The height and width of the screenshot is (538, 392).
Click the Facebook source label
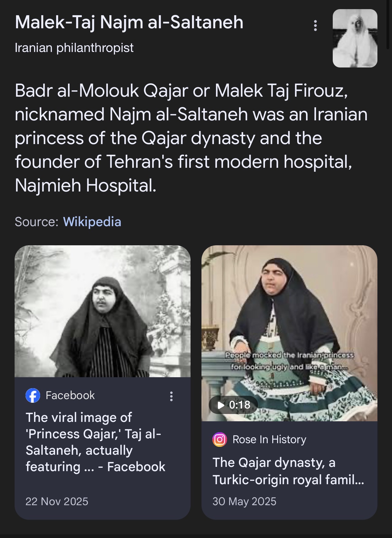70,395
